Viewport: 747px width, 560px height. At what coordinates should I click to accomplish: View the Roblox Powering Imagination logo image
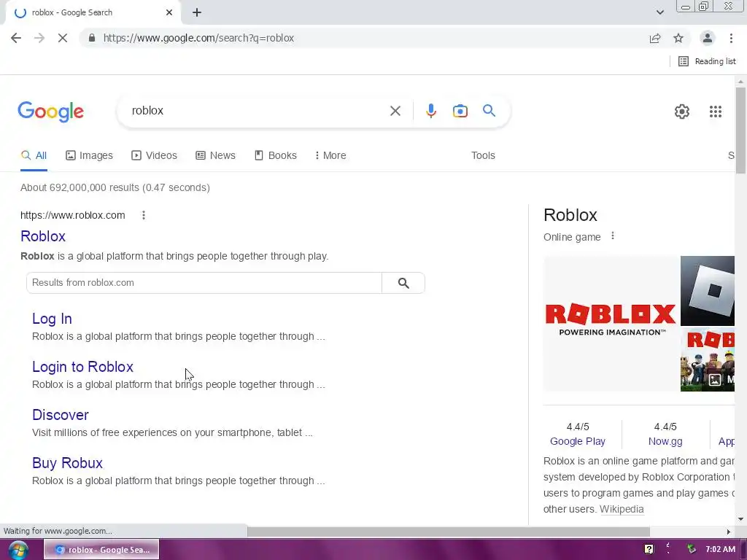[x=611, y=324]
